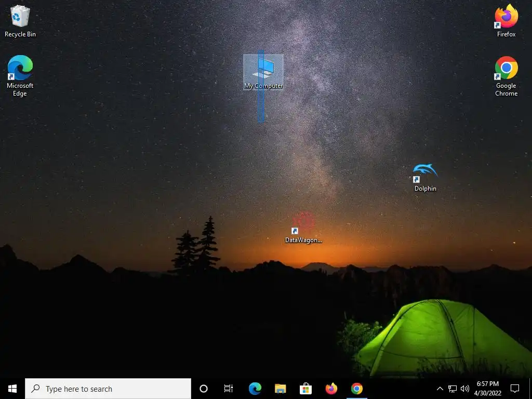Expand the hidden system tray icons

440,389
